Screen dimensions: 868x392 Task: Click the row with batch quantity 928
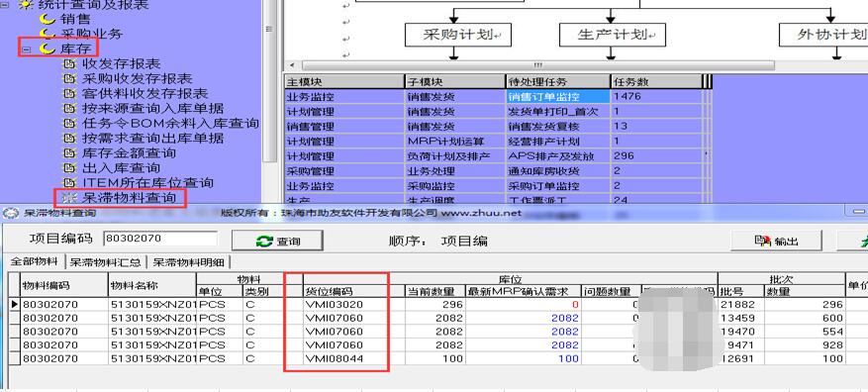tap(434, 344)
